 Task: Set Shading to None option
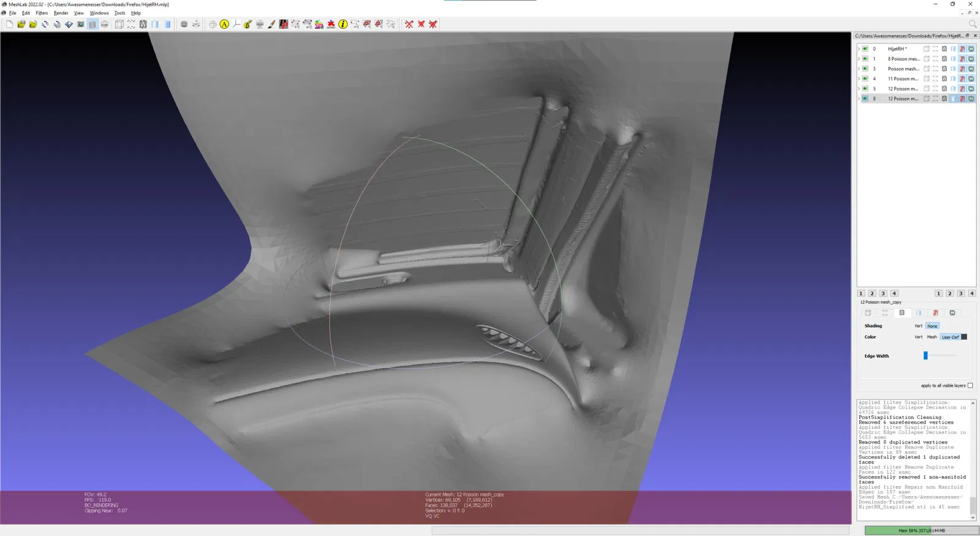(x=932, y=326)
